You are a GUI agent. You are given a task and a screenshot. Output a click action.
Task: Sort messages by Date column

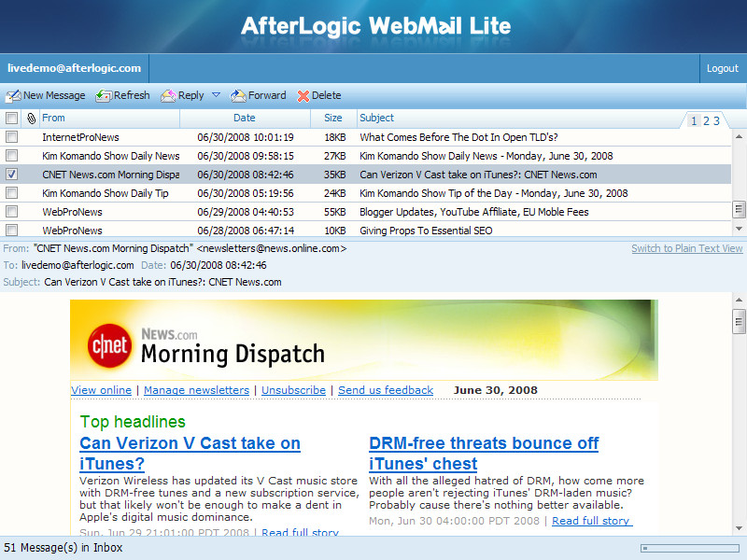click(245, 118)
